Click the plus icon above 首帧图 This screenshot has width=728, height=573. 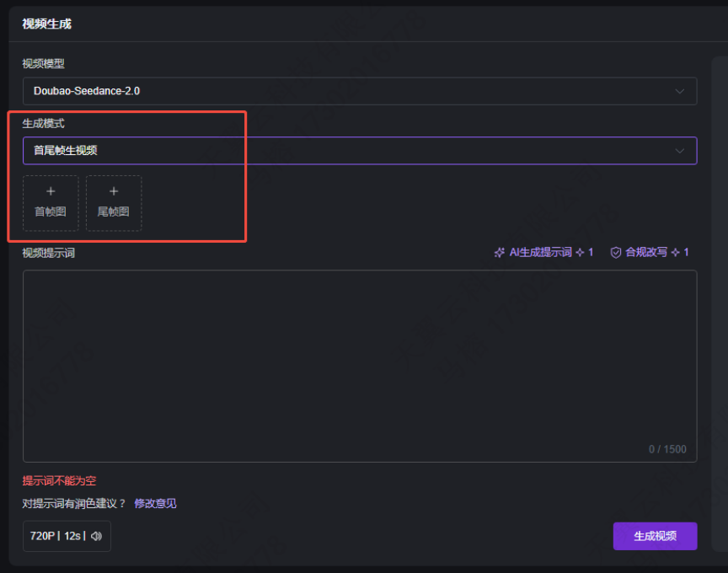[x=51, y=190]
